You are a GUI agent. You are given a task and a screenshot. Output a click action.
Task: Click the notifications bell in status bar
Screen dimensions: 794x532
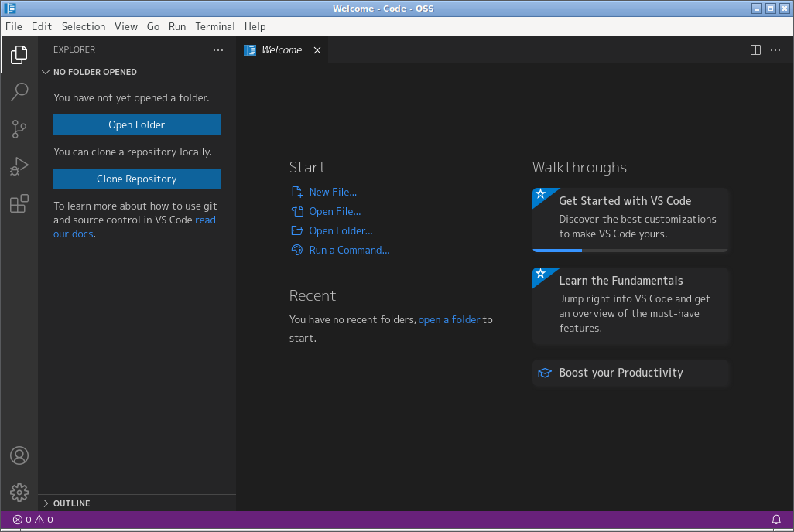[775, 520]
